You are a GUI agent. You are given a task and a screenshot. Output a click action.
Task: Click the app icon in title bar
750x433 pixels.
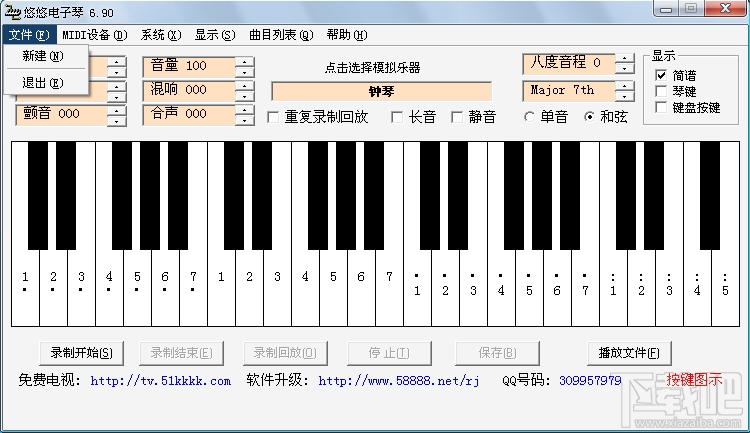coord(12,12)
